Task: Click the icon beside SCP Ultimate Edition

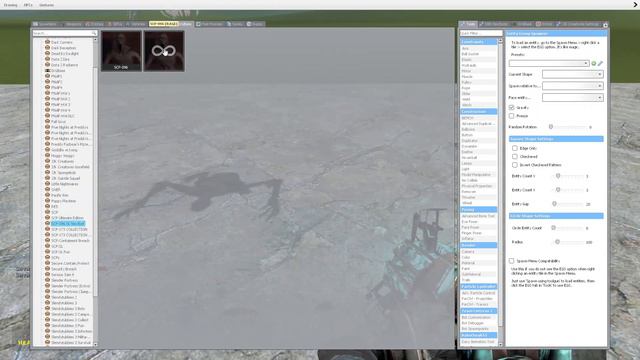Action: pos(47,218)
